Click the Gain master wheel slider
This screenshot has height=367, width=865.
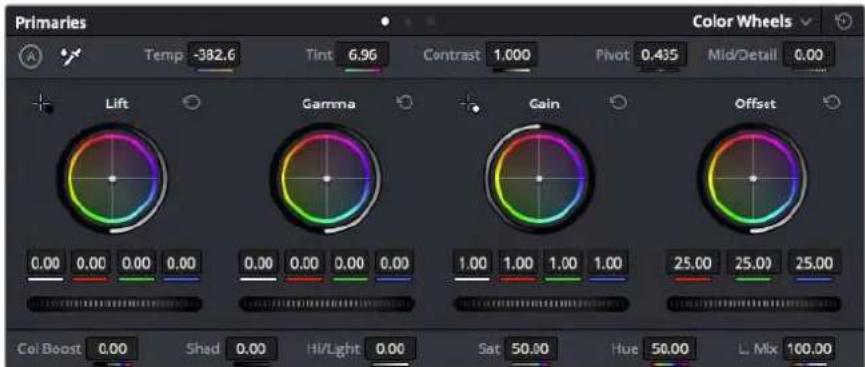click(x=541, y=304)
